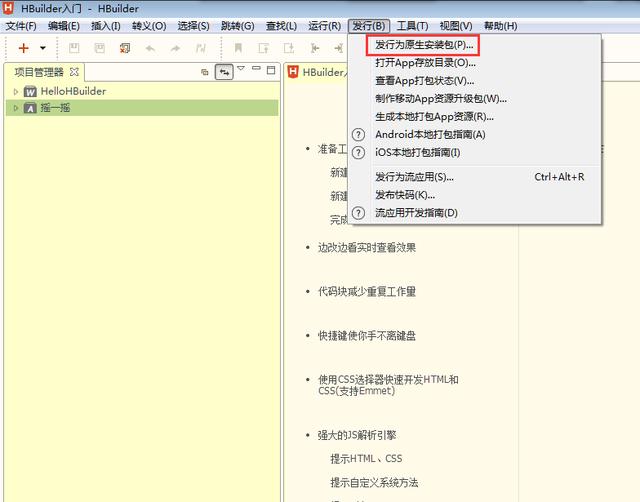This screenshot has height=502, width=640.
Task: Click Collapse All icon in project manager
Action: click(204, 72)
